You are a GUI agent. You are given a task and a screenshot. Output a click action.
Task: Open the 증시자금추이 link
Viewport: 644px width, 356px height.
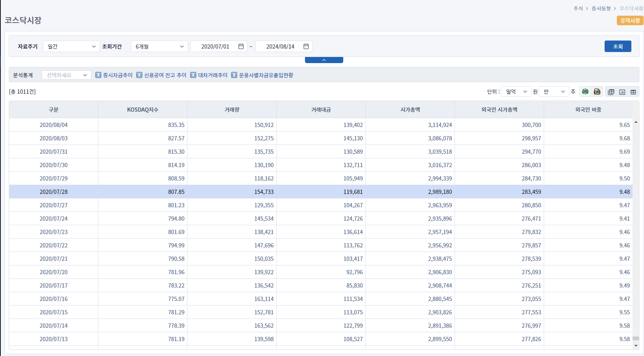[x=118, y=75]
